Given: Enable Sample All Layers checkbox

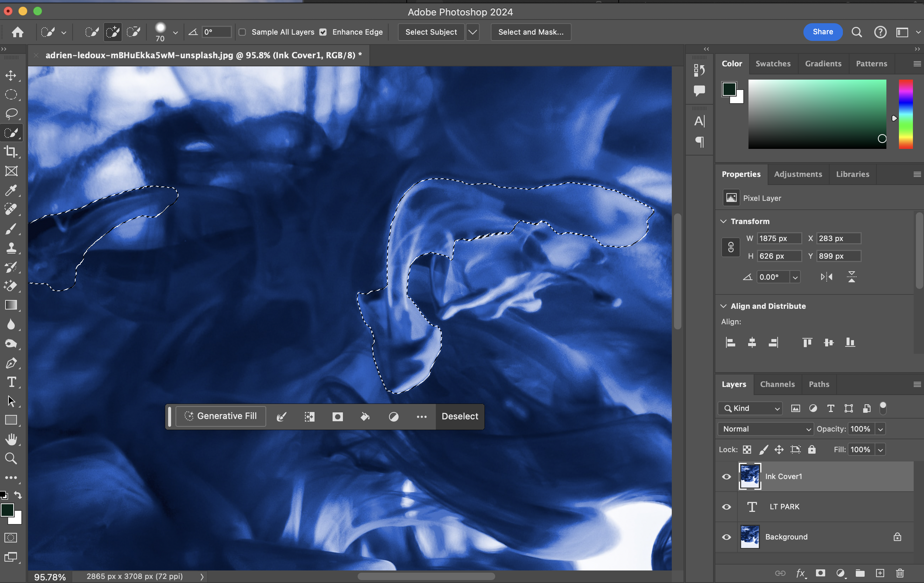Looking at the screenshot, I should coord(242,32).
